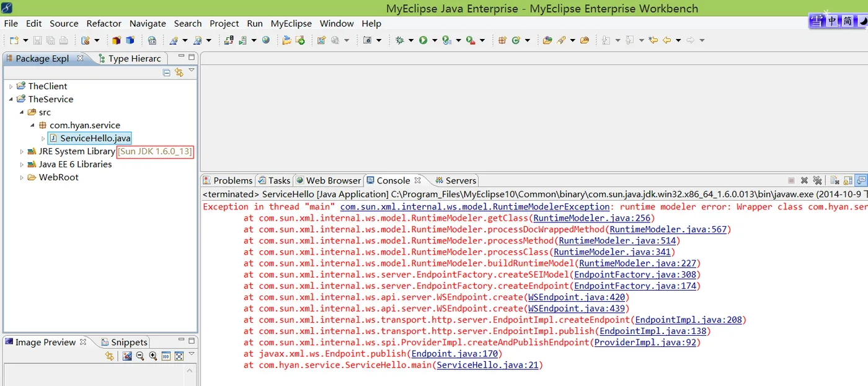Click the globe Web Browser toolbar icon
Viewport: 868px width, 386px height.
click(266, 40)
